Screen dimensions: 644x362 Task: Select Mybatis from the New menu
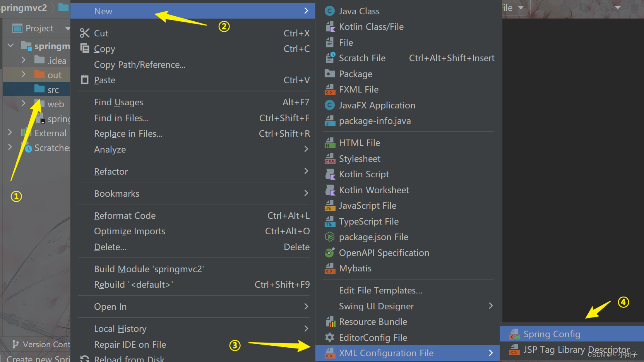(356, 268)
